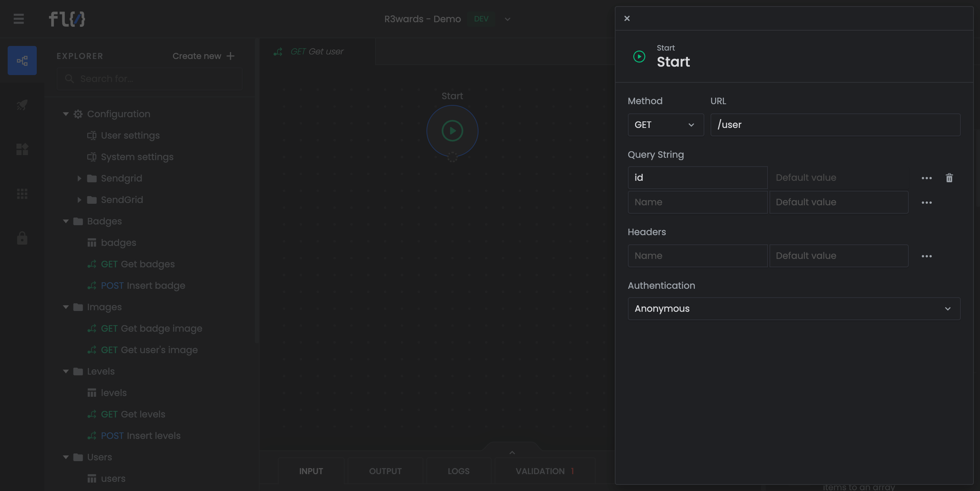Switch to the OUTPUT tab

385,471
